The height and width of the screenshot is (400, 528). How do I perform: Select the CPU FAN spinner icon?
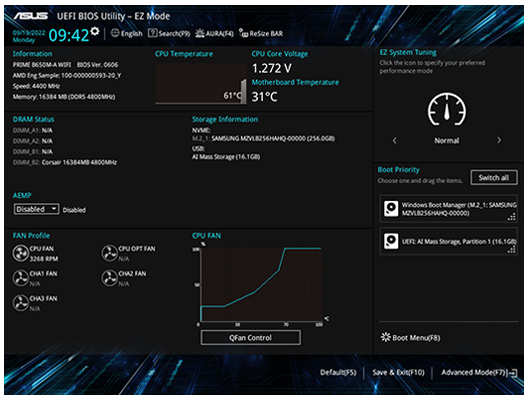(21, 254)
